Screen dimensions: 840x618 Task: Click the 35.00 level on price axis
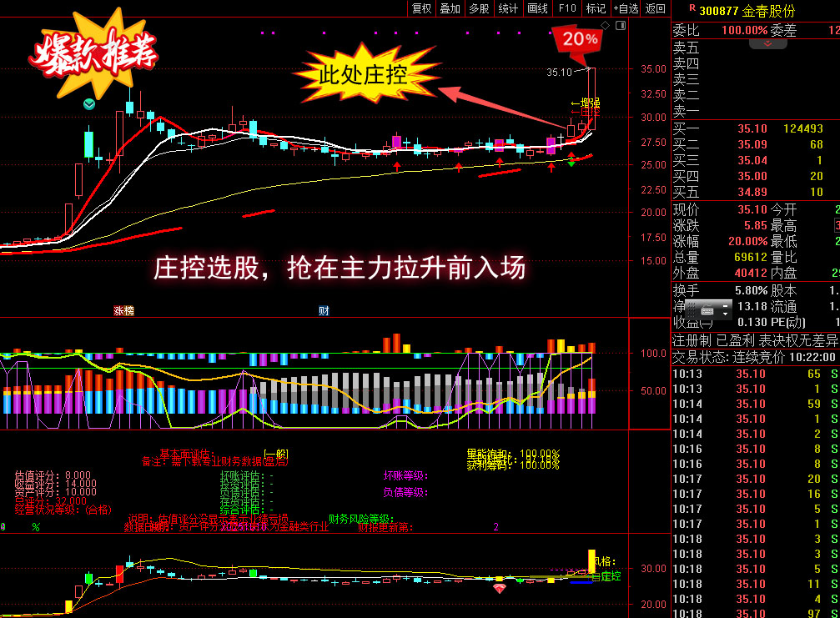click(x=653, y=69)
